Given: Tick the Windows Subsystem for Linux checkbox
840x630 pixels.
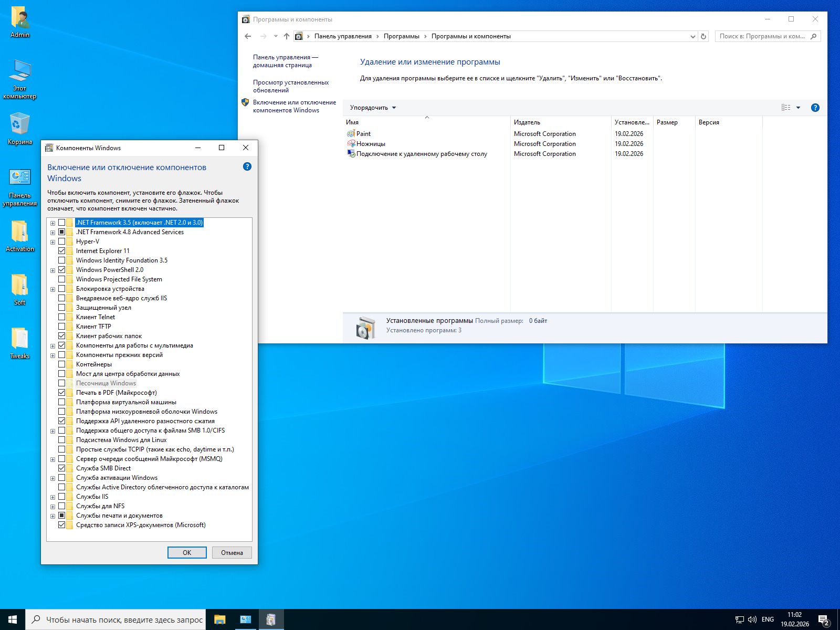Looking at the screenshot, I should 62,440.
